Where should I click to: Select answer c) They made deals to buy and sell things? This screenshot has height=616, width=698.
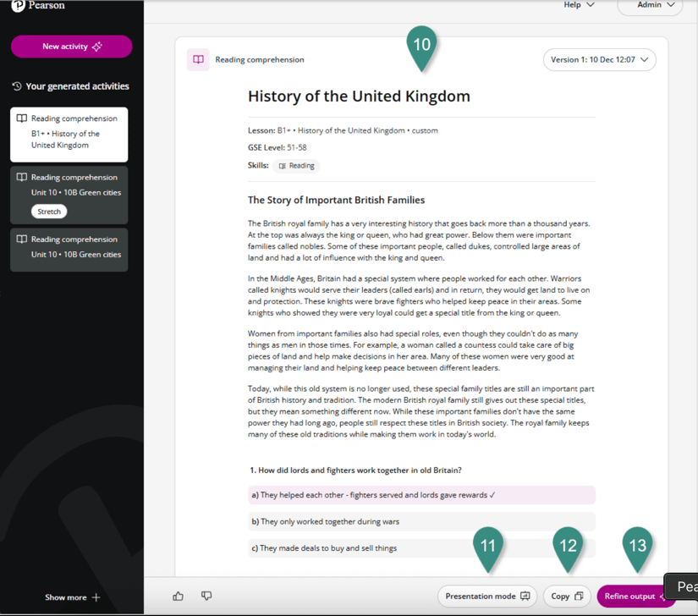[x=421, y=548]
